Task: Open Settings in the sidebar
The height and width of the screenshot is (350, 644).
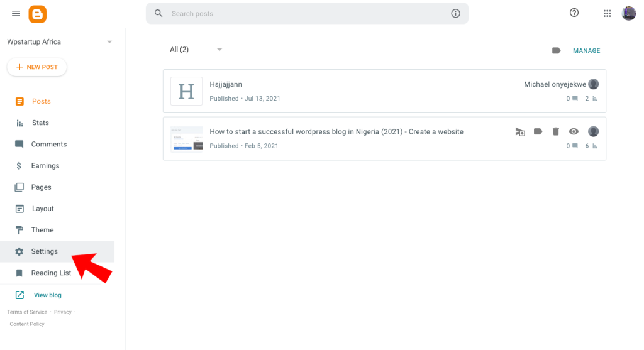Action: click(44, 251)
